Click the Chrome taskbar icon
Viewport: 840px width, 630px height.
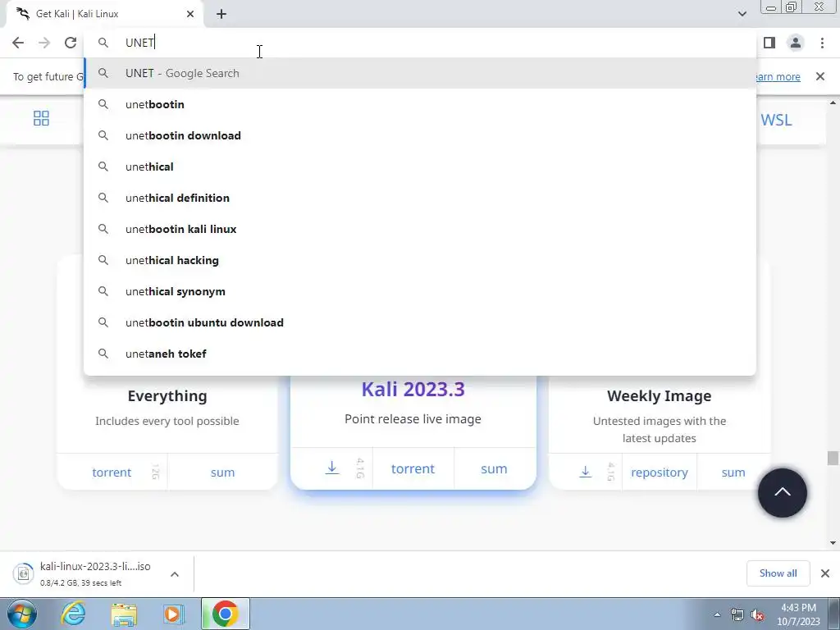point(225,614)
